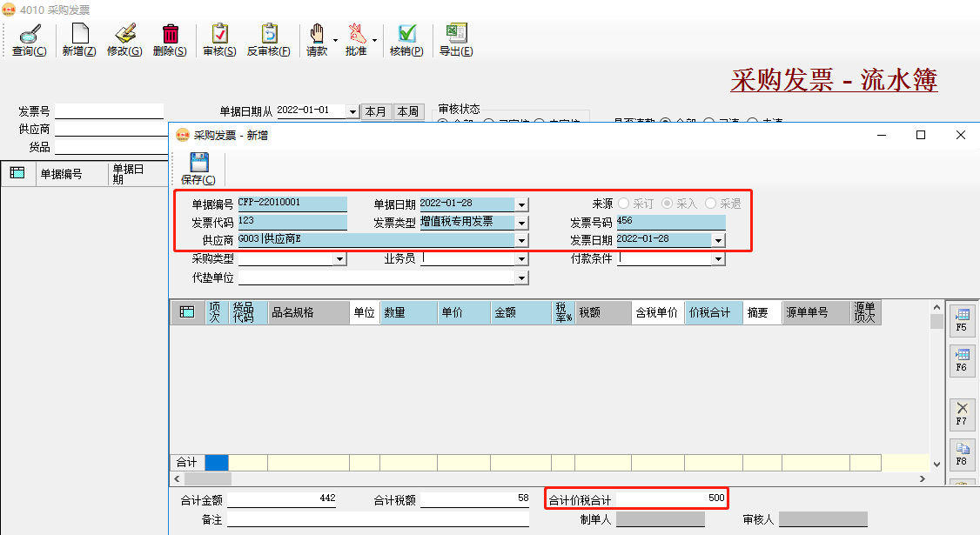The width and height of the screenshot is (980, 535).
Task: Click the 查询 search toolbar icon
Action: (x=29, y=34)
